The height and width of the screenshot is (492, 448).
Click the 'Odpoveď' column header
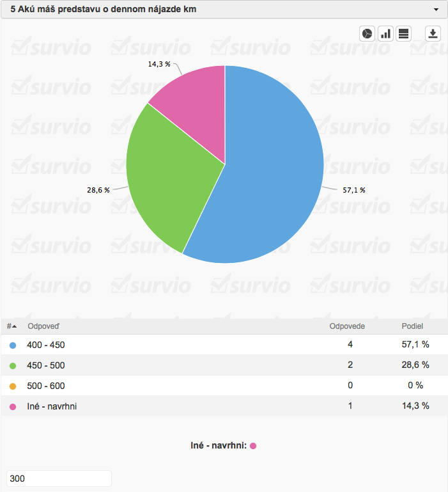pyautogui.click(x=43, y=326)
